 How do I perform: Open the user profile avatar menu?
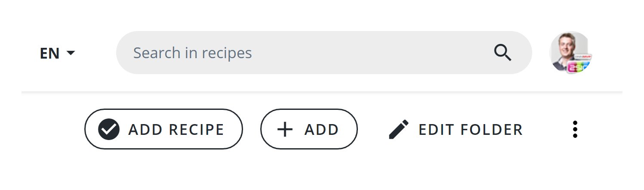[571, 53]
